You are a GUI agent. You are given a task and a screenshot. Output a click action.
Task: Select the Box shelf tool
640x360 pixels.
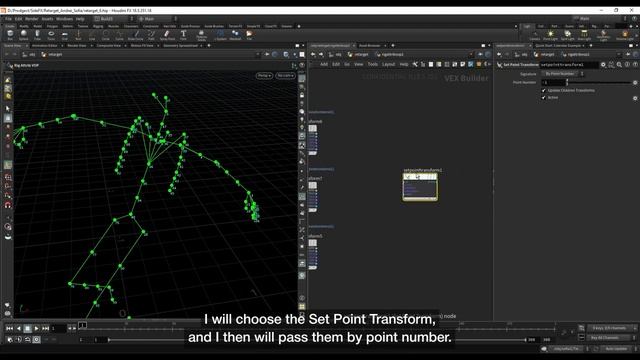(10, 35)
